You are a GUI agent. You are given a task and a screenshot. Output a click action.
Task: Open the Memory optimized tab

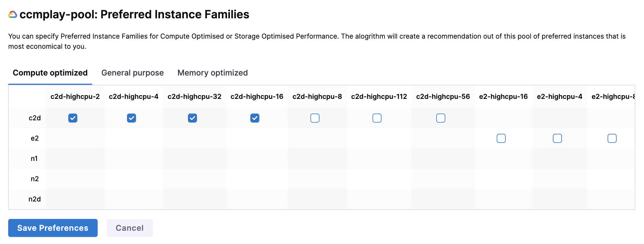213,73
